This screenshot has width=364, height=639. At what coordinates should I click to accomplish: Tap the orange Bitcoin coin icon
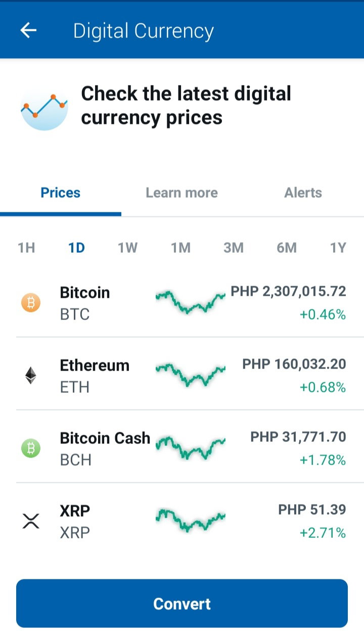[x=31, y=303]
